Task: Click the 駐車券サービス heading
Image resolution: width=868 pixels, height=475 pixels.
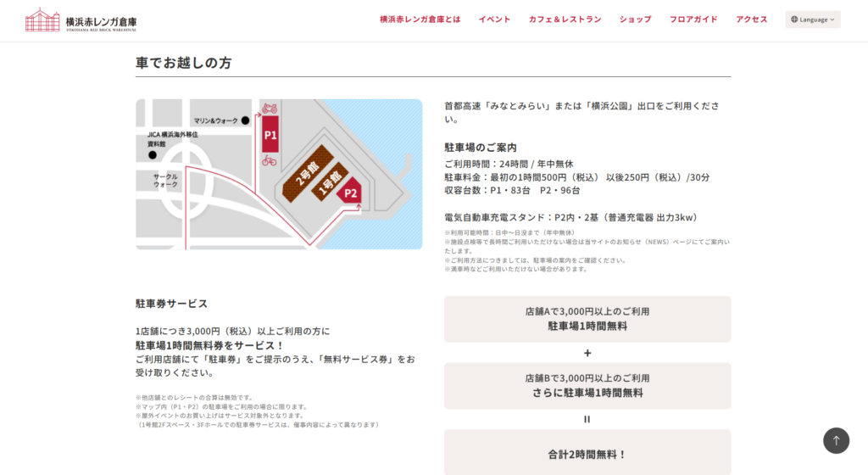Action: coord(171,304)
